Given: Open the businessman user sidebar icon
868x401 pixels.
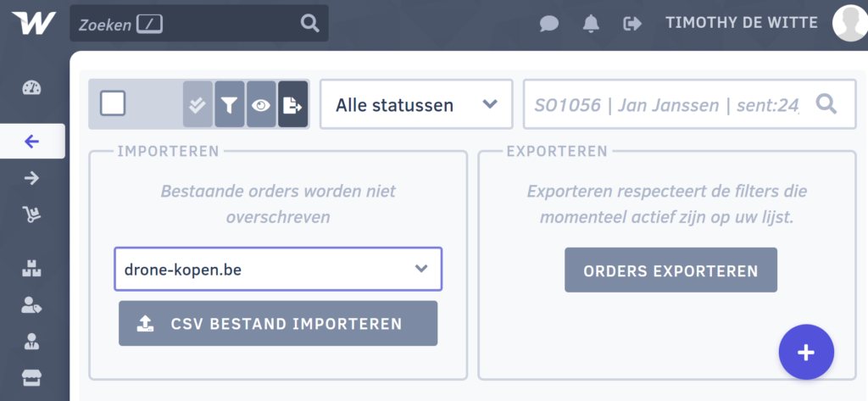Looking at the screenshot, I should coord(31,341).
